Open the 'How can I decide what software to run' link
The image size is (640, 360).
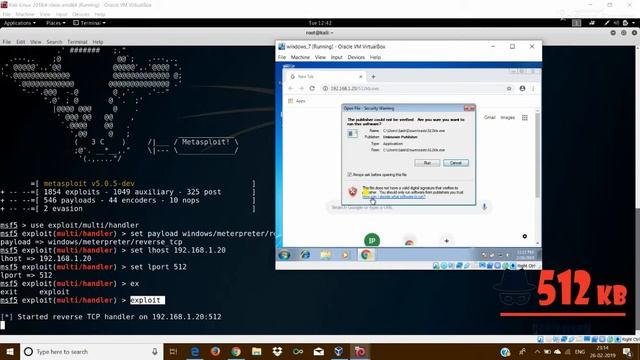click(x=394, y=196)
